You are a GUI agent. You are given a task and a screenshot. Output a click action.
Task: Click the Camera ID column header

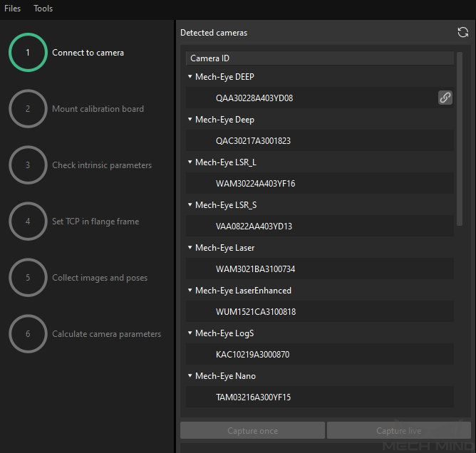(320, 58)
